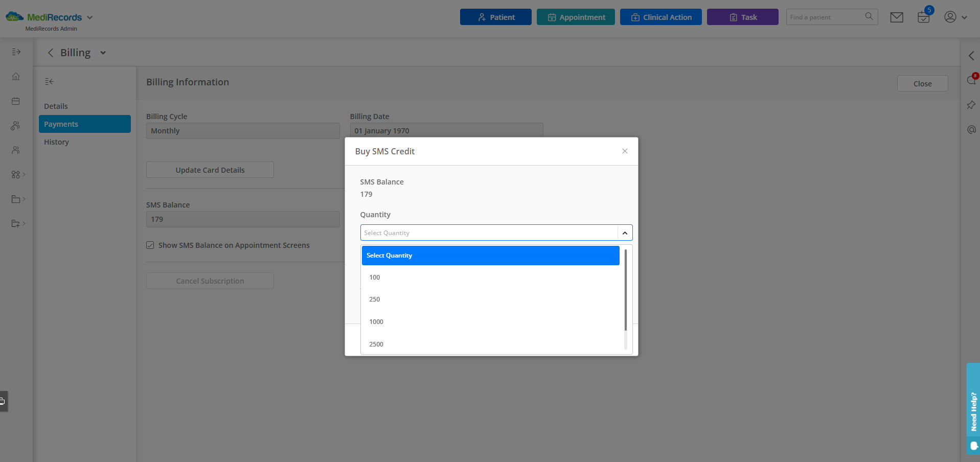Choose highlighted Select Quantity option
Viewport: 980px width, 462px height.
[490, 256]
